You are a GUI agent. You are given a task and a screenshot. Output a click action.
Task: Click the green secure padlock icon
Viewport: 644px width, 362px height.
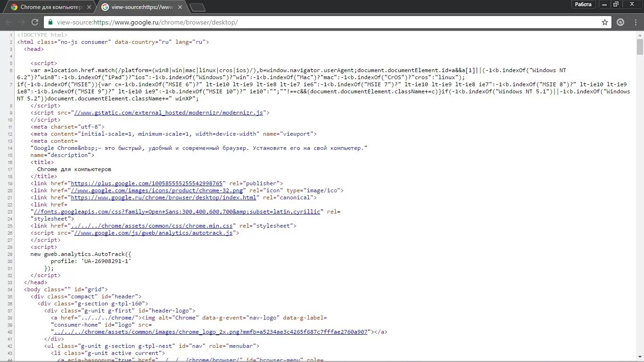pyautogui.click(x=50, y=22)
